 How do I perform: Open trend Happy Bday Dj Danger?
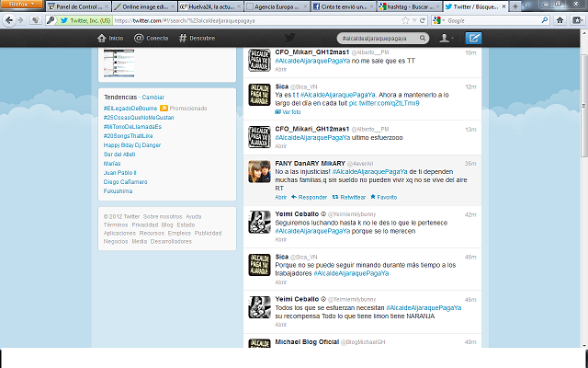(x=132, y=145)
